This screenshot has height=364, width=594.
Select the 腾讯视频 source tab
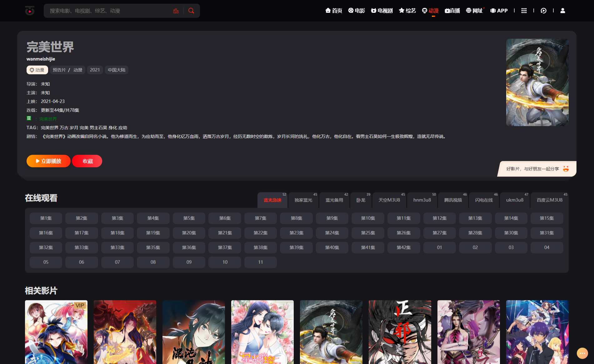(453, 200)
